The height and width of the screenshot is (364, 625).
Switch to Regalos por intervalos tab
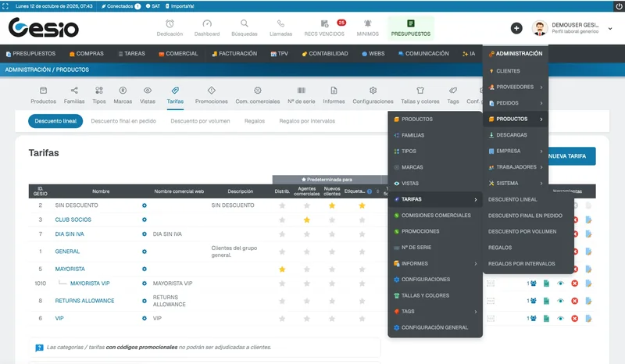coord(307,121)
